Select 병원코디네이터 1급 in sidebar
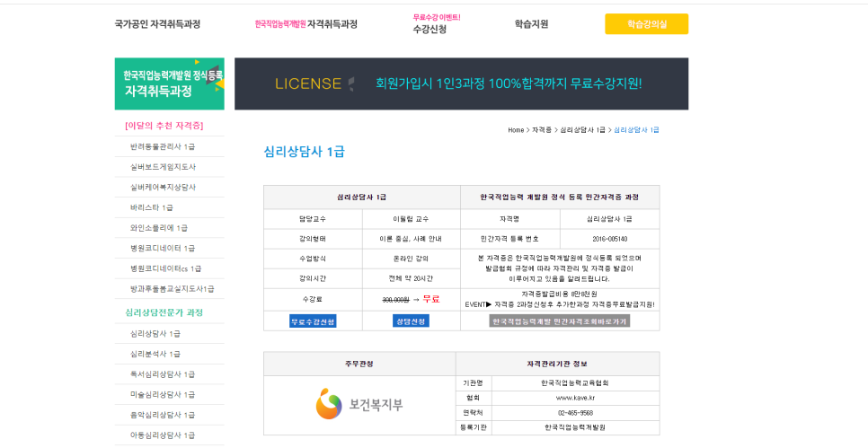This screenshot has width=868, height=448. (163, 249)
